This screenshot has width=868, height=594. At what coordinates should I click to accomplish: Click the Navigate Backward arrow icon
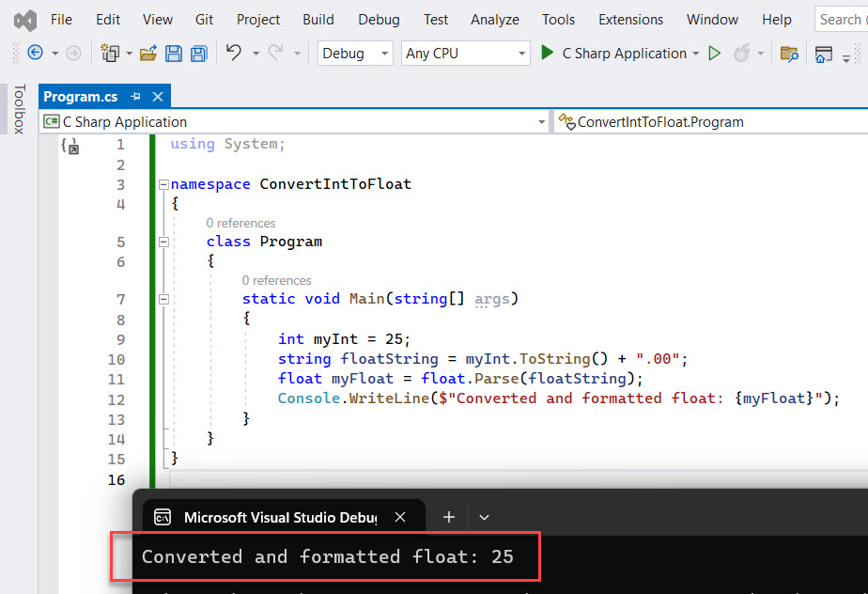(35, 54)
